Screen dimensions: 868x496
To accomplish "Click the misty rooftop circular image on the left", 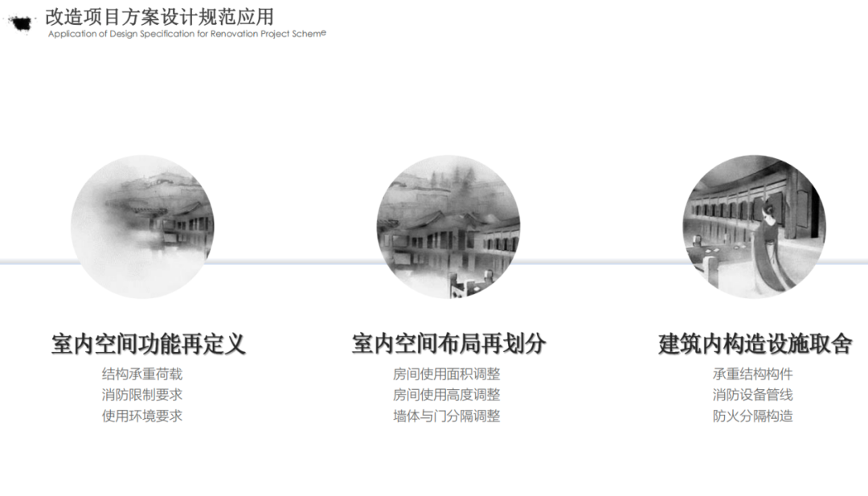I will click(x=142, y=227).
